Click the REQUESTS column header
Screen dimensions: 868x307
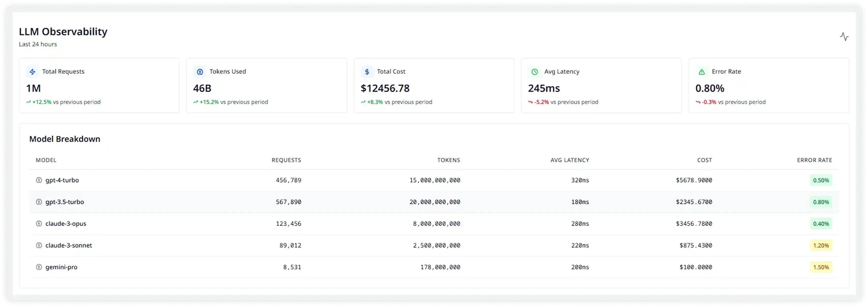pos(286,160)
